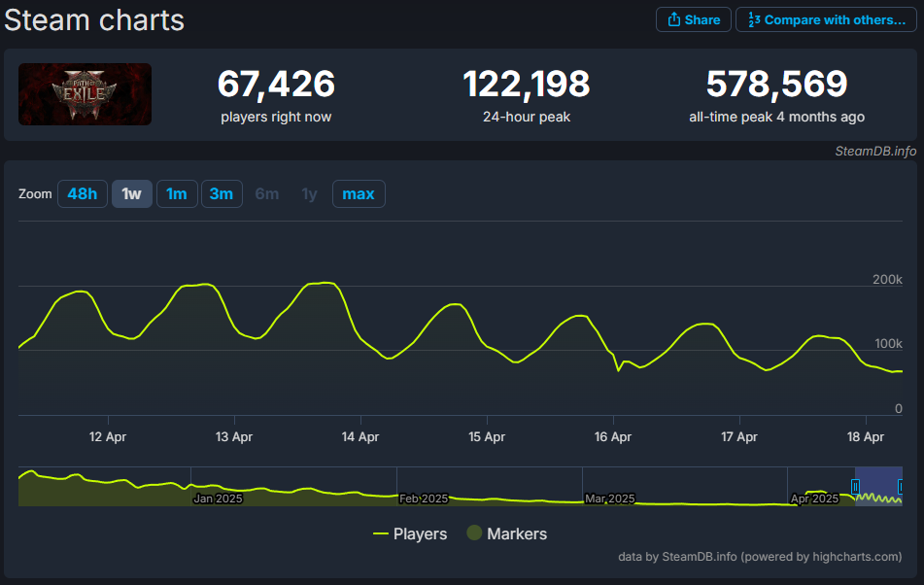Click the Share button
This screenshot has height=585, width=924.
click(694, 19)
